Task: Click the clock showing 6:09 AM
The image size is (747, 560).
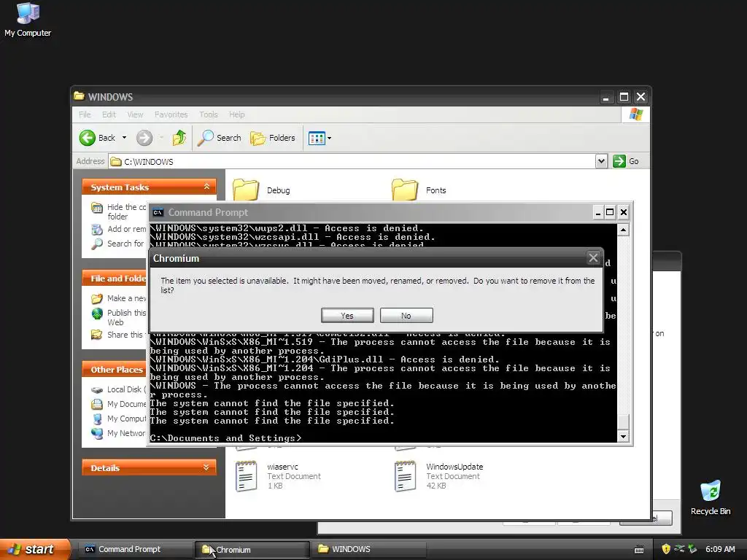Action: click(720, 549)
